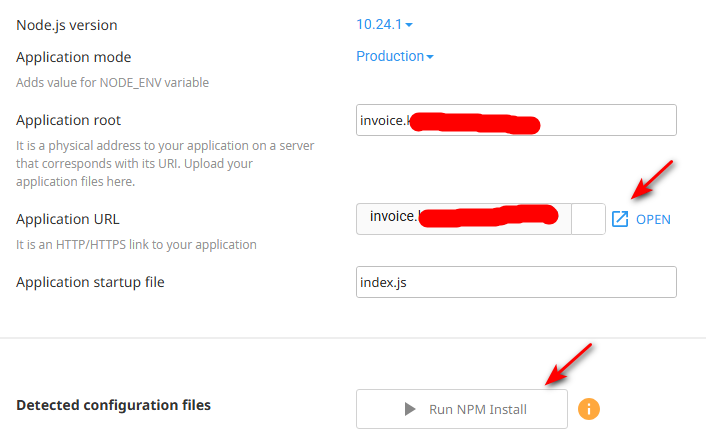Viewport: 706px width, 440px height.
Task: Click the Application URL domain field
Action: coord(463,218)
